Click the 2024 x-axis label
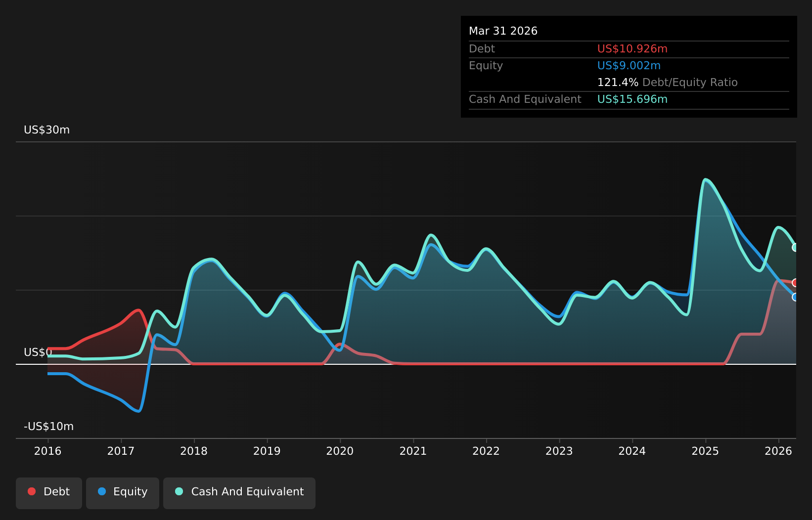The height and width of the screenshot is (520, 812). pyautogui.click(x=632, y=451)
